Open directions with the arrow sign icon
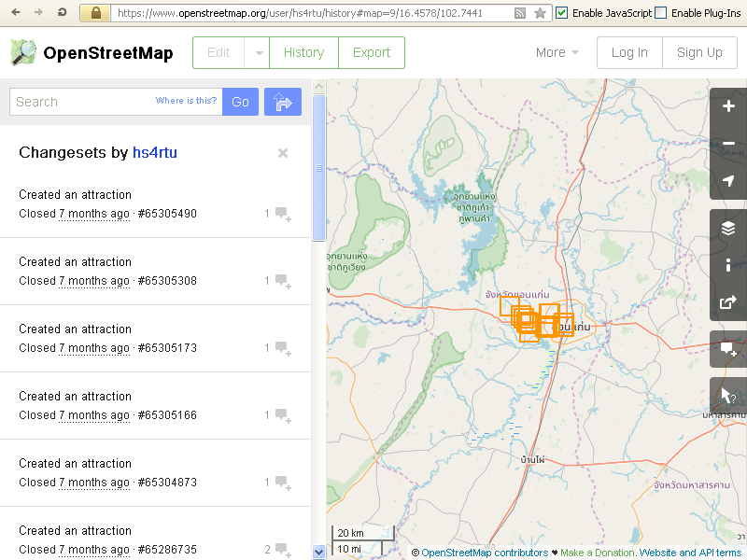Viewport: 747px width, 560px height. (x=283, y=102)
